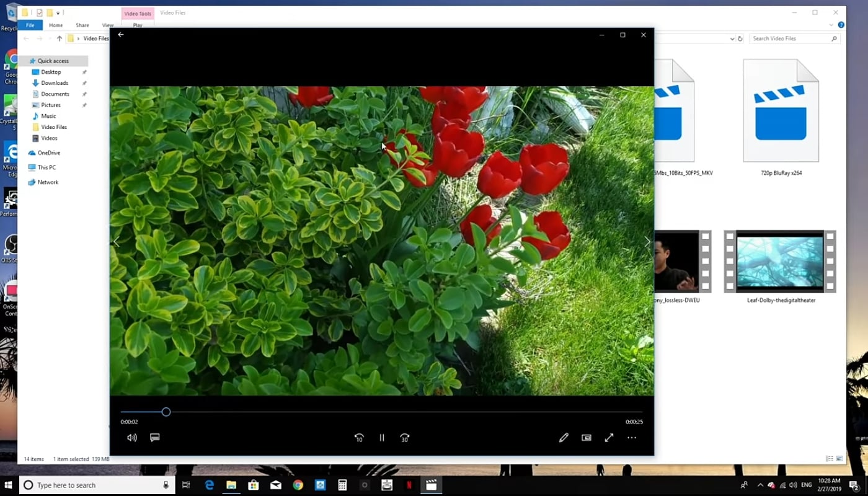Image resolution: width=868 pixels, height=496 pixels.
Task: Show hidden system tray icons
Action: [x=759, y=485]
